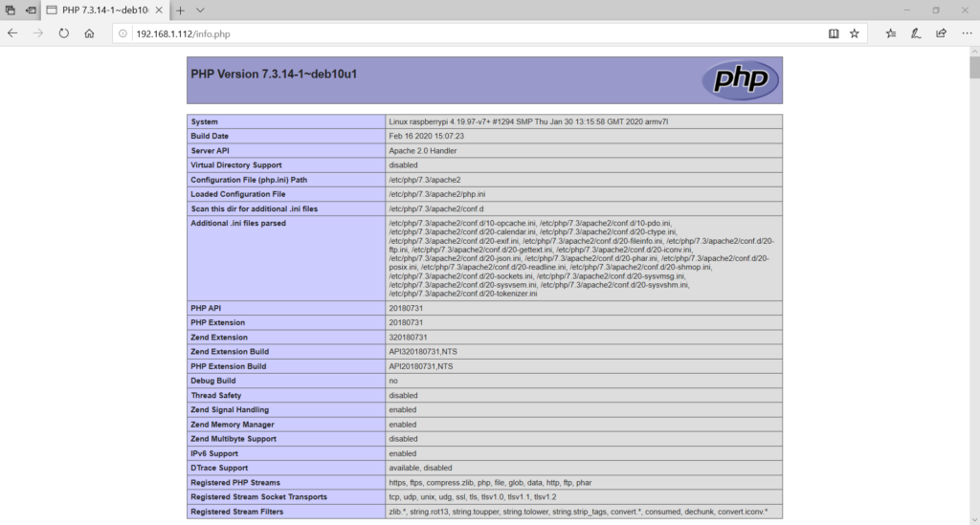Click the PHP logo in header
Image resolution: width=980 pixels, height=525 pixels.
pos(740,79)
